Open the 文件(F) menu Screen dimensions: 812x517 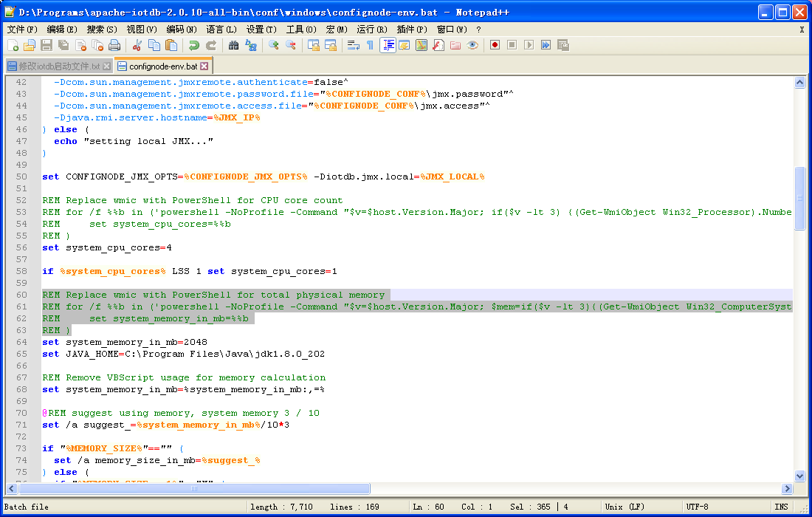click(22, 30)
